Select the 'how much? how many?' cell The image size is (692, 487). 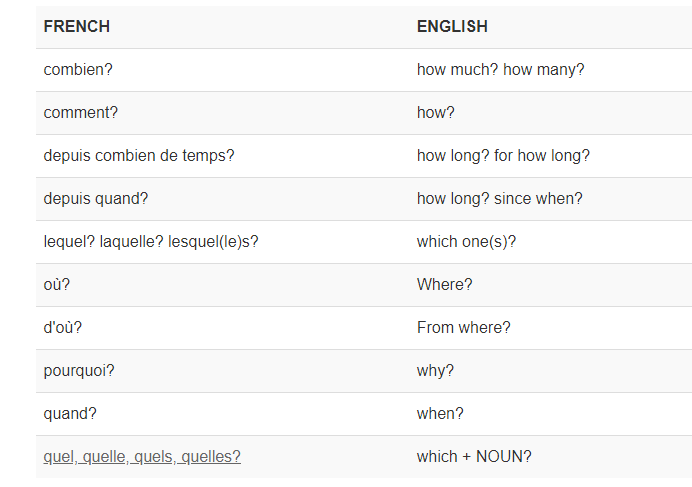(500, 70)
